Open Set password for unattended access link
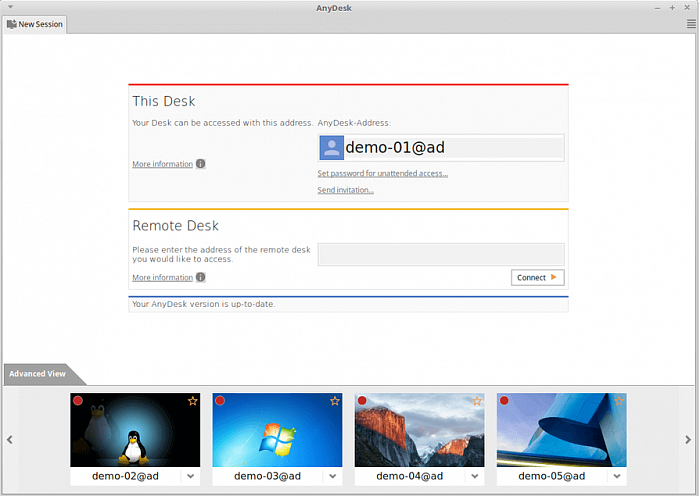700x496 pixels. tap(382, 173)
